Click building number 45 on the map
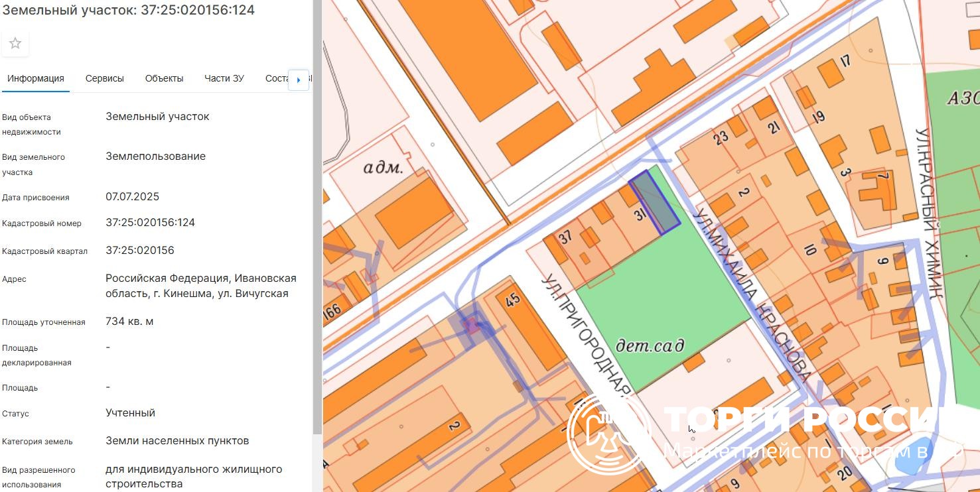The height and width of the screenshot is (492, 980). 513,300
